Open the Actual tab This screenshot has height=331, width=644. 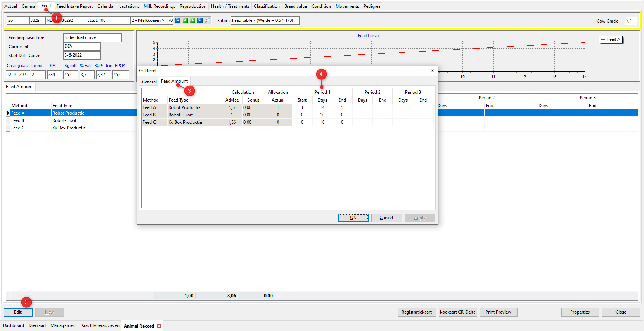(11, 6)
